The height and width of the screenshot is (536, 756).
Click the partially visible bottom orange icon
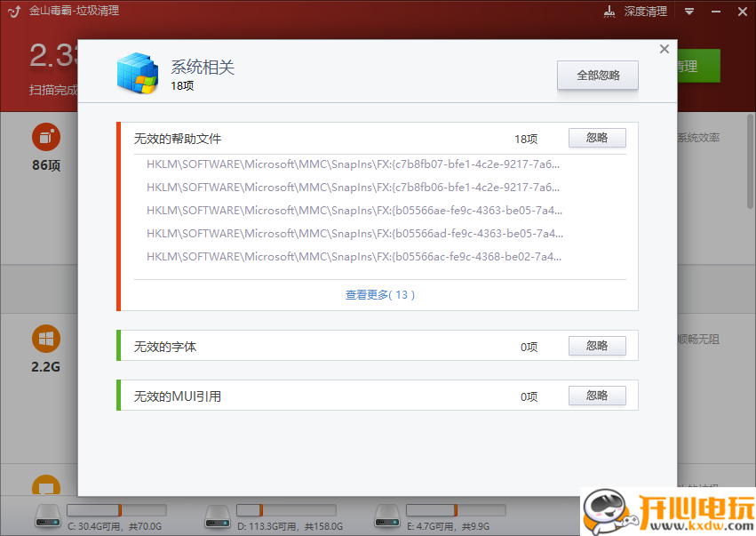pos(46,484)
